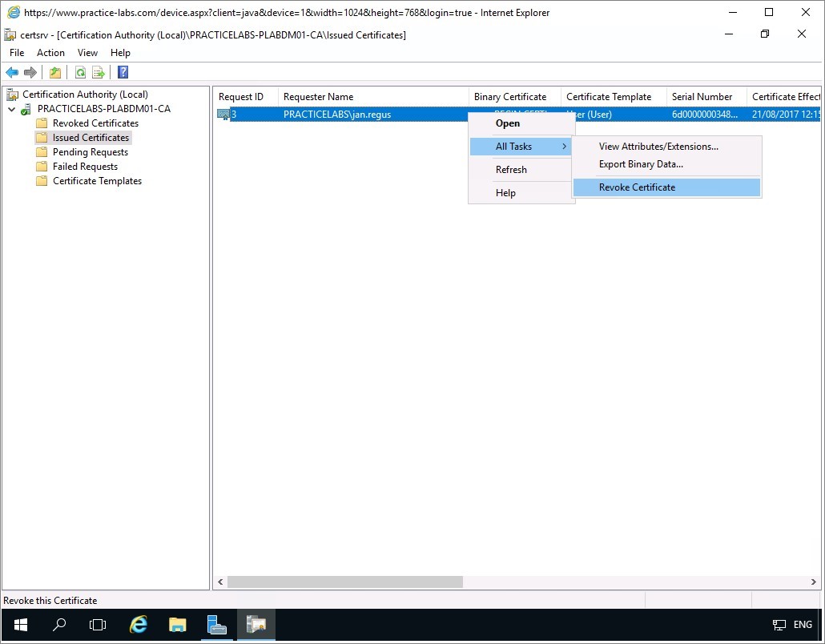Open taskbar Search magnifier
Viewport: 825px width, 644px height.
click(x=59, y=625)
